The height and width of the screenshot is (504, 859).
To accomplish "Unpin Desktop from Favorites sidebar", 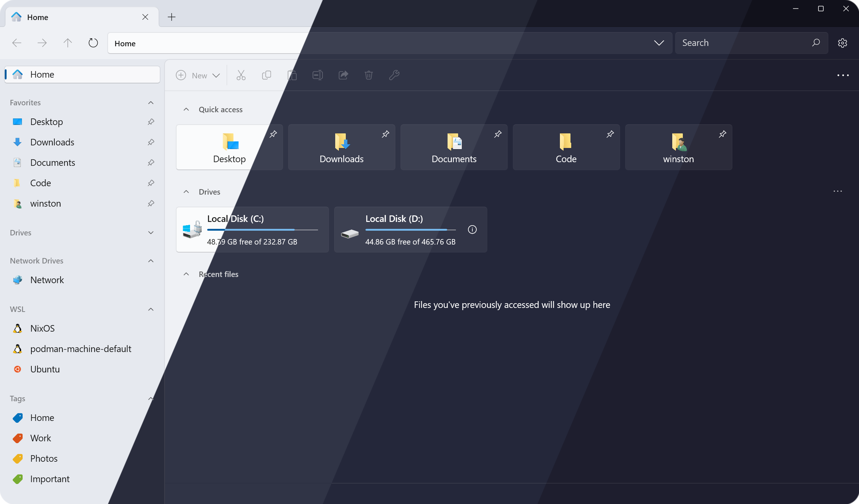I will point(151,122).
